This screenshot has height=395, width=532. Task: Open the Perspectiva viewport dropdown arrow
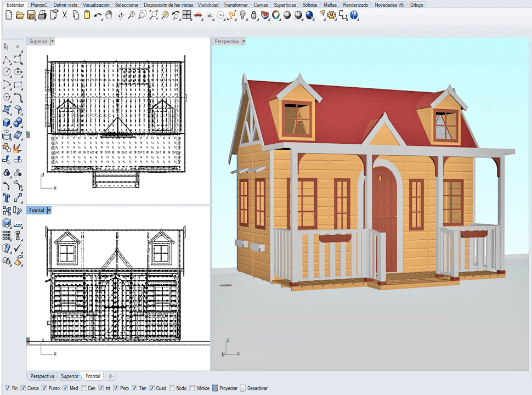pos(244,41)
